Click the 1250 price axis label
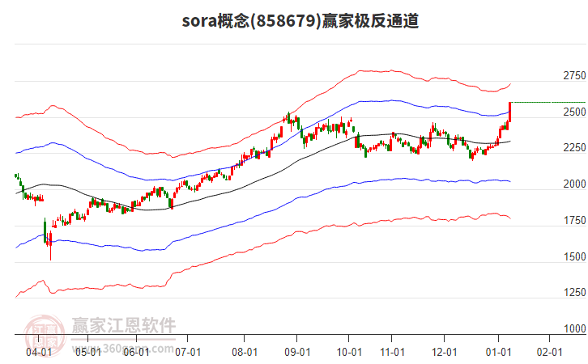Viewport: 588px width, 364px height. [574, 293]
